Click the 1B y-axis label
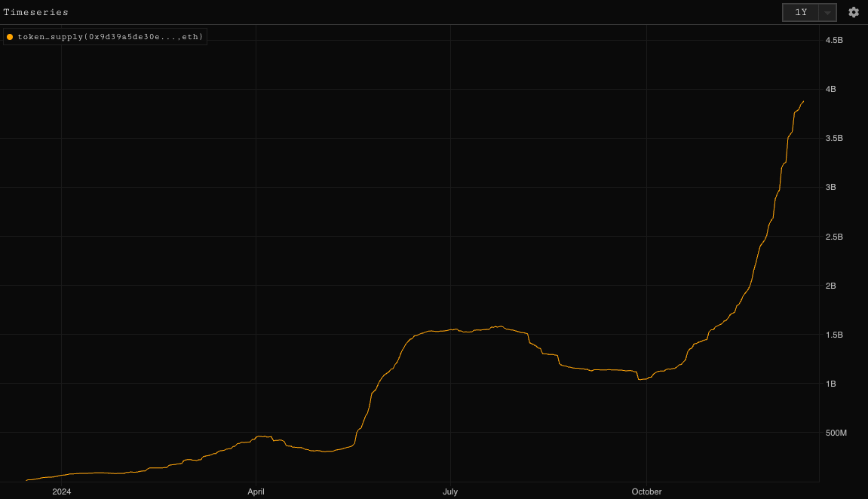868x499 pixels. click(x=830, y=384)
